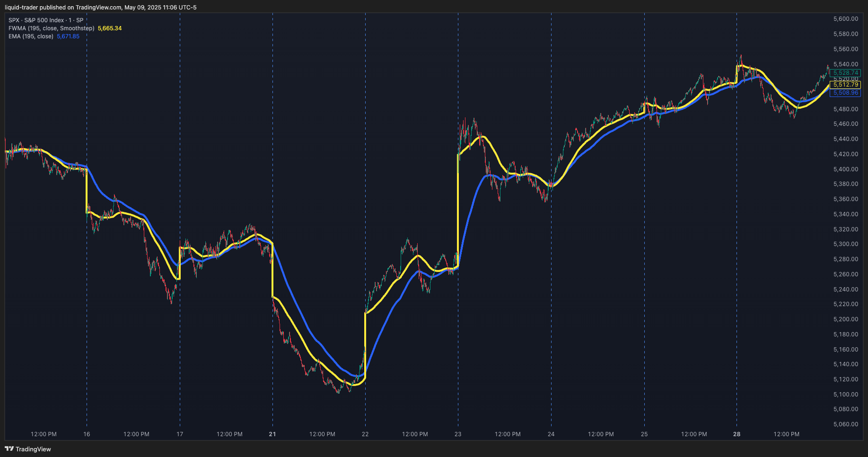Image resolution: width=868 pixels, height=457 pixels.
Task: Click the 5,100.00 price axis label
Action: click(x=846, y=395)
